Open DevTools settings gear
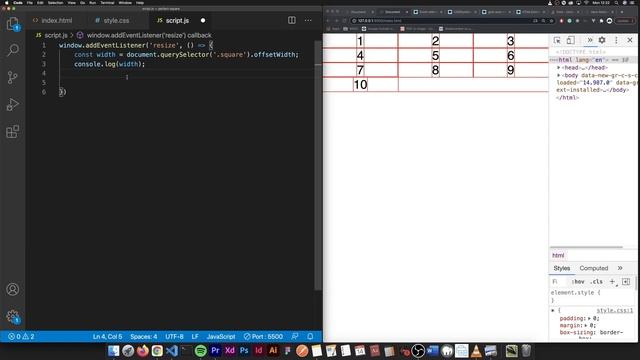The width and height of the screenshot is (640, 360). pos(602,40)
